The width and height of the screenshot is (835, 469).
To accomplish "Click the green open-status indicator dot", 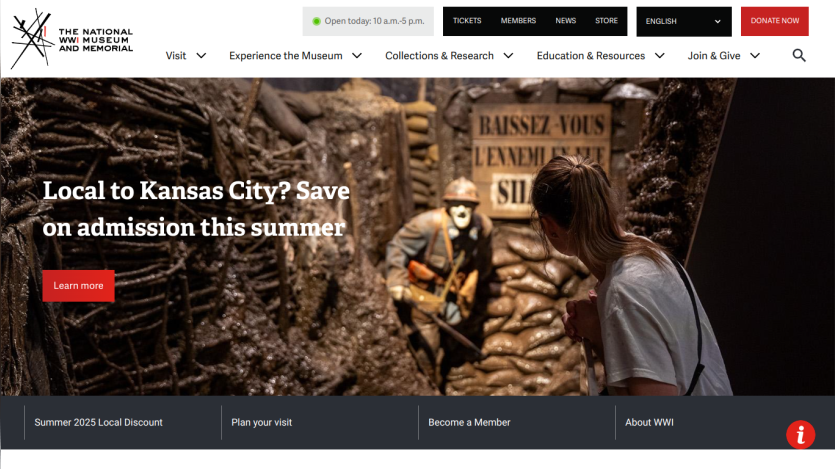I will tap(316, 21).
